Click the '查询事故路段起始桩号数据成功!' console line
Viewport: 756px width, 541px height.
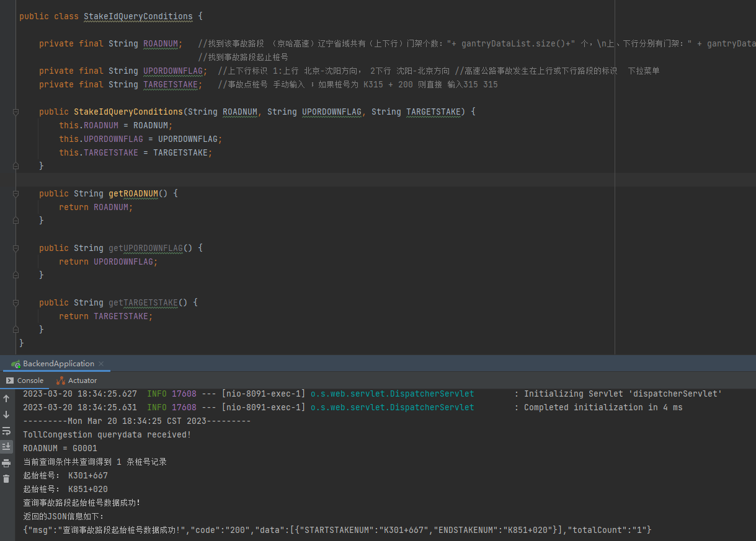click(82, 503)
